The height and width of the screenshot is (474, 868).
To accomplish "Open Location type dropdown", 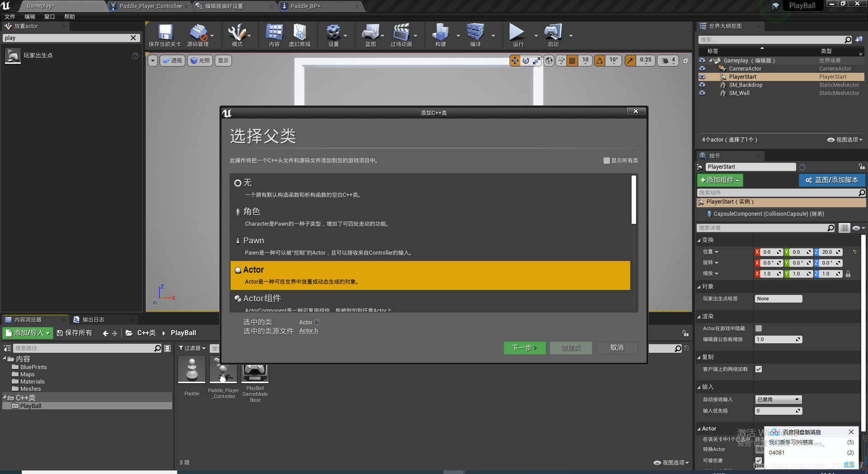I will (x=711, y=252).
